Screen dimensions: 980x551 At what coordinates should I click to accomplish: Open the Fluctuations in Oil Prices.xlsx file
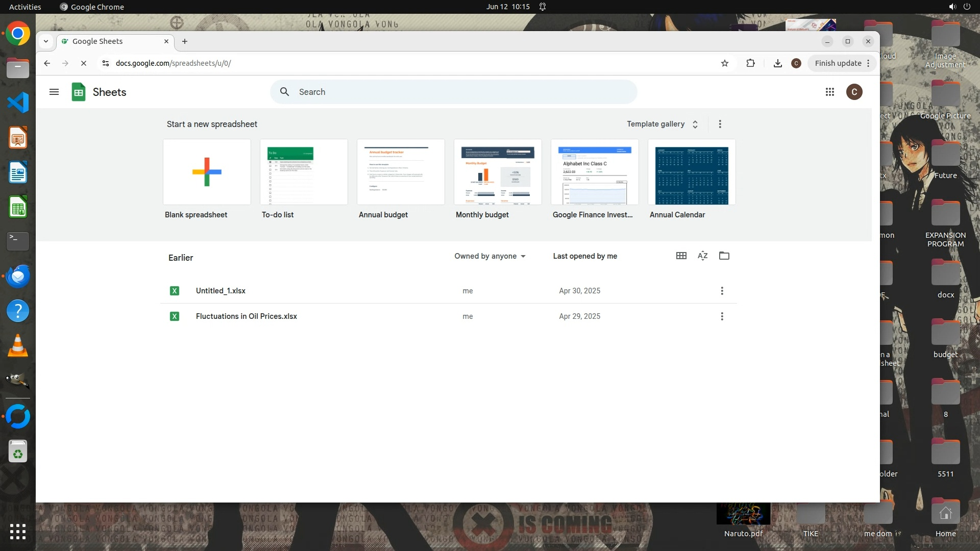pyautogui.click(x=246, y=316)
